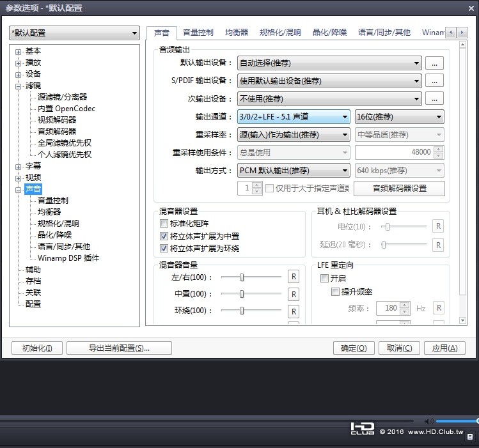
Task: Click the R reset button for 环绕 volume
Action: click(x=294, y=311)
